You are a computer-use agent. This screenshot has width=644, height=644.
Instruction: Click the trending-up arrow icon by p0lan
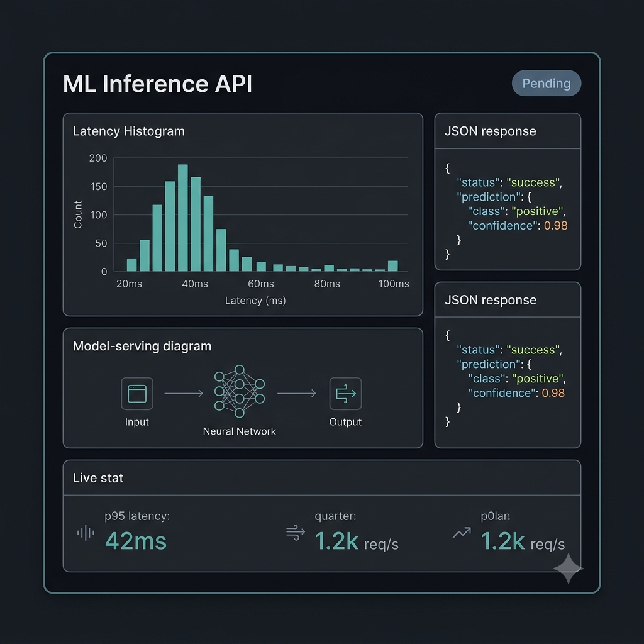[462, 533]
